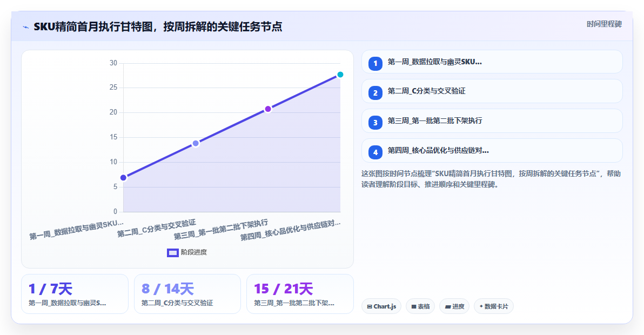Click the lightning icon beside the title
This screenshot has width=644, height=335.
pos(26,27)
